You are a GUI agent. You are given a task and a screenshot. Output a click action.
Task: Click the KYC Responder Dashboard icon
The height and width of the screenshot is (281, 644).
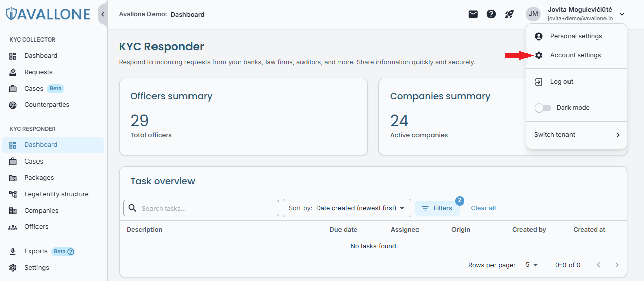[13, 145]
